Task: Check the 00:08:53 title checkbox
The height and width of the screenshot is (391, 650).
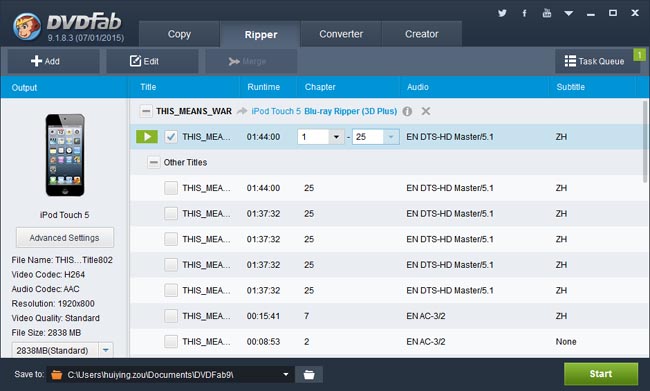Action: [171, 342]
